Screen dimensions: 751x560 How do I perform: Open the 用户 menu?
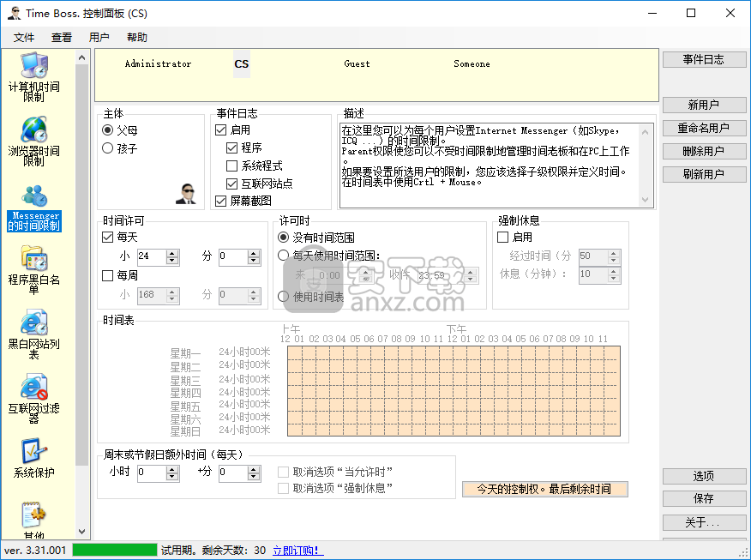click(99, 38)
